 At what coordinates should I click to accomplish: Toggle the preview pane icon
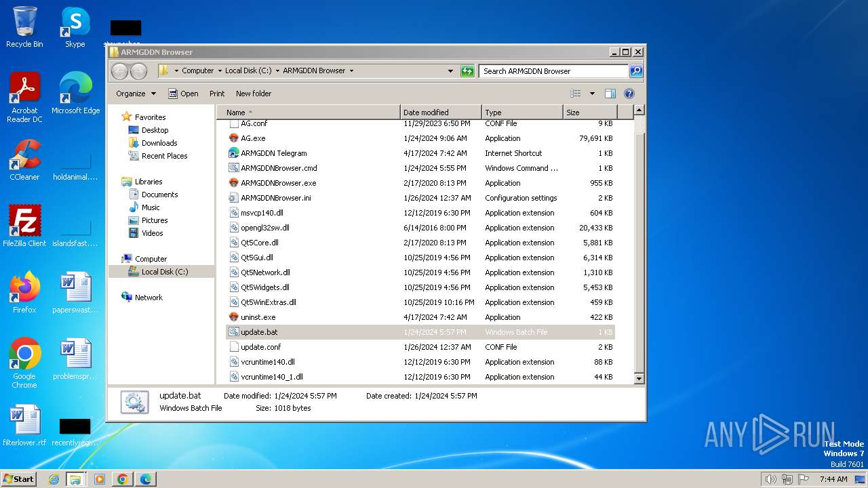coord(610,94)
